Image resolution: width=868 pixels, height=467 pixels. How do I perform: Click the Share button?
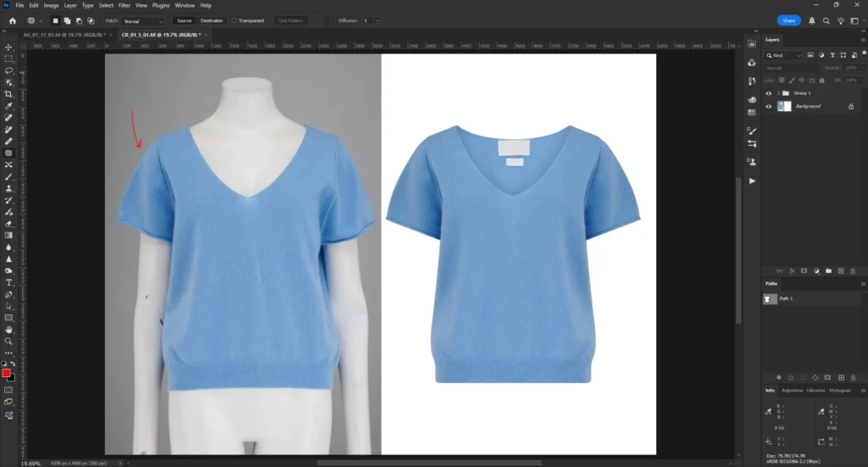pyautogui.click(x=788, y=20)
